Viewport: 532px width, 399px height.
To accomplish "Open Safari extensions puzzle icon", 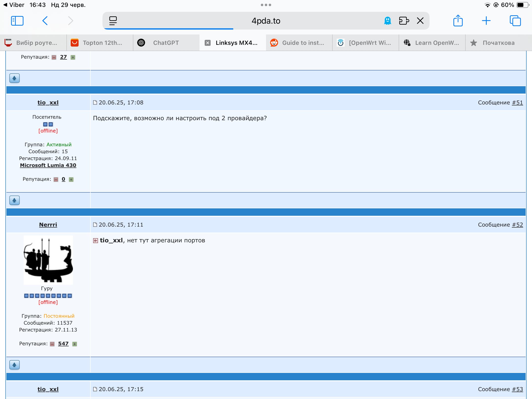I will [404, 21].
